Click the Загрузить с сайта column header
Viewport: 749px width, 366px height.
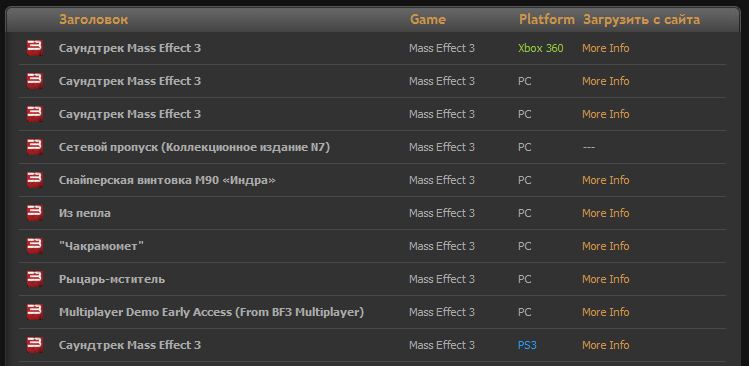pyautogui.click(x=642, y=20)
